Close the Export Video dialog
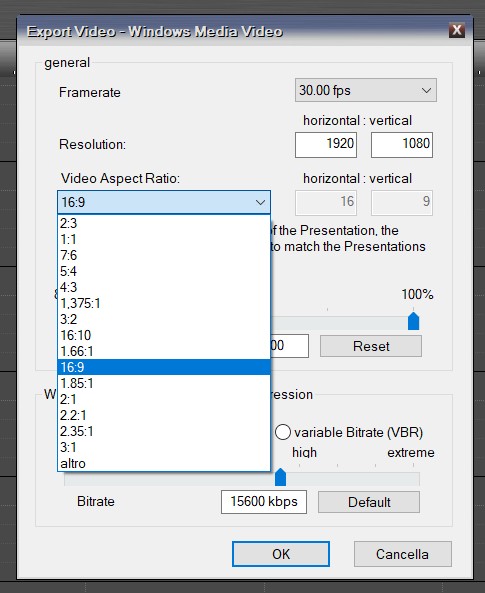 tap(457, 30)
